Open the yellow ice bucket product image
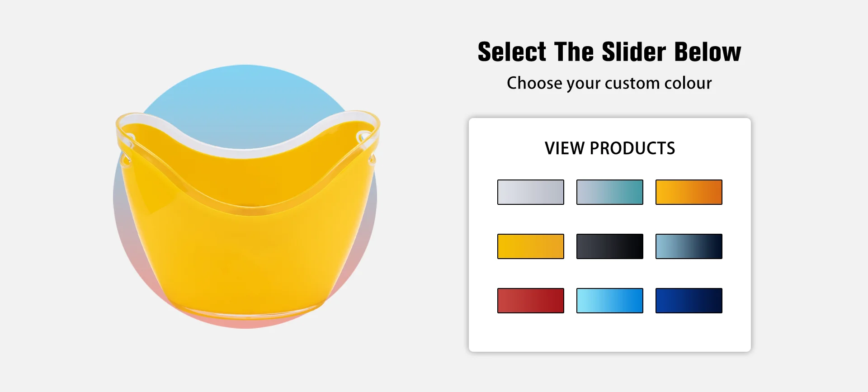Viewport: 868px width, 392px height. pyautogui.click(x=248, y=214)
